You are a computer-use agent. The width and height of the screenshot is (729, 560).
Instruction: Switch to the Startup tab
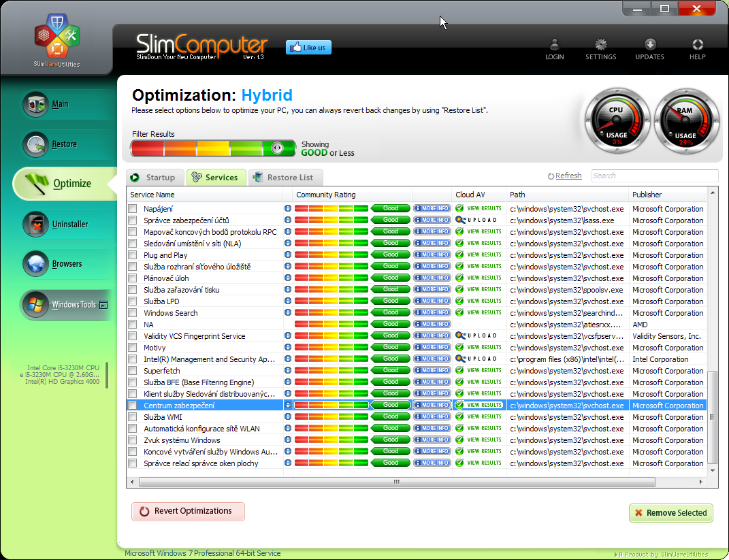pyautogui.click(x=155, y=178)
